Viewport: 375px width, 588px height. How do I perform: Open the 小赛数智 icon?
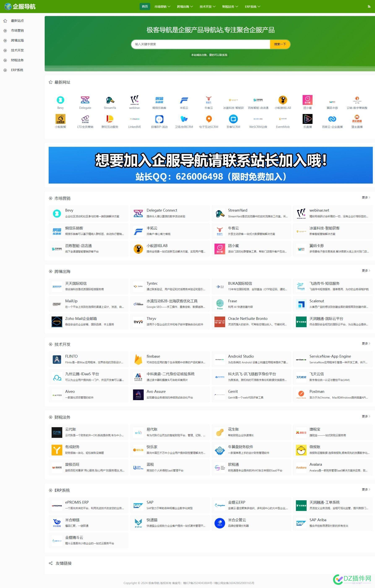[x=60, y=119]
